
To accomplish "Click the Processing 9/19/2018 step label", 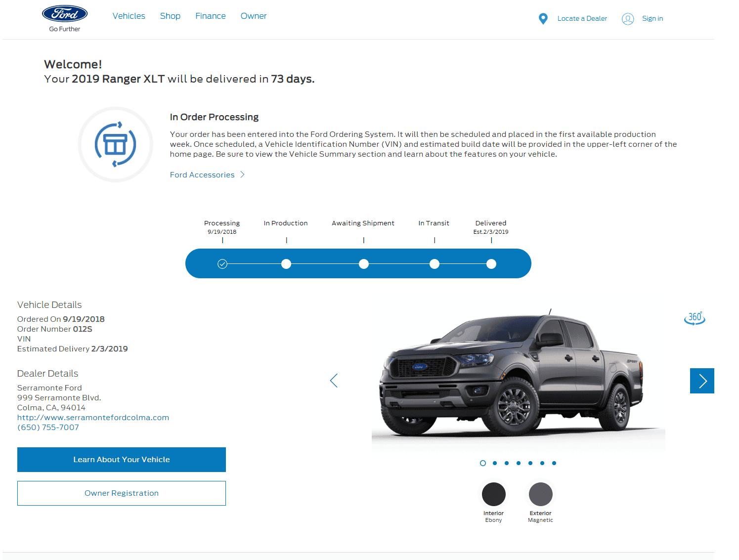I will 222,227.
